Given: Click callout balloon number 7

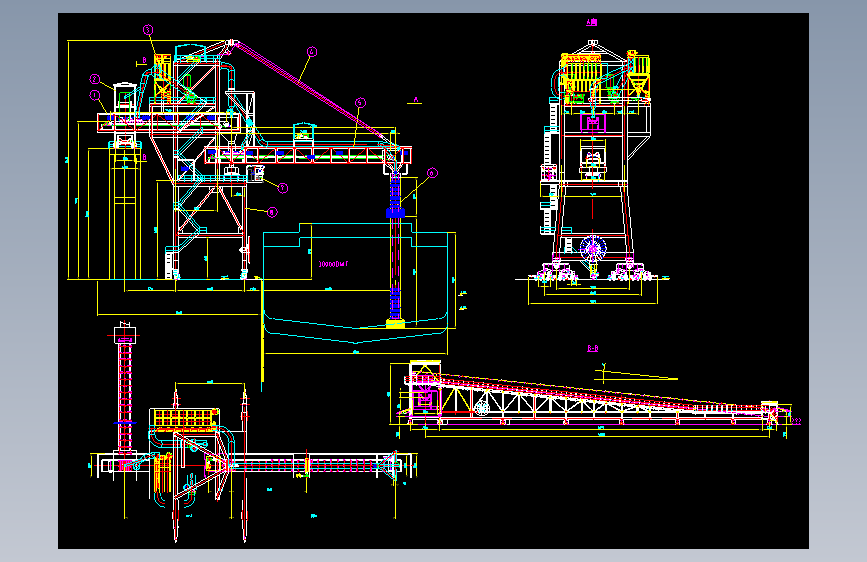Looking at the screenshot, I should click(283, 188).
